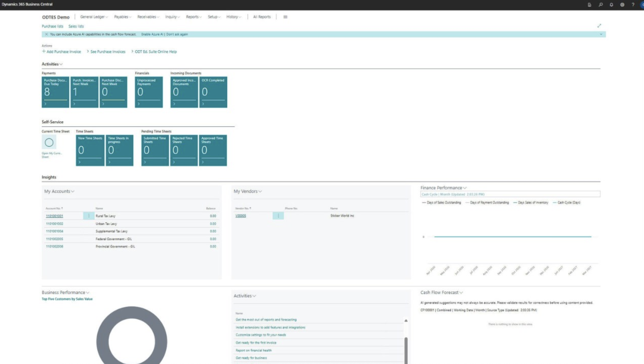Click Cash Cycle Month chart title link
Viewport: 644px width, 364px height.
pyautogui.click(x=453, y=194)
